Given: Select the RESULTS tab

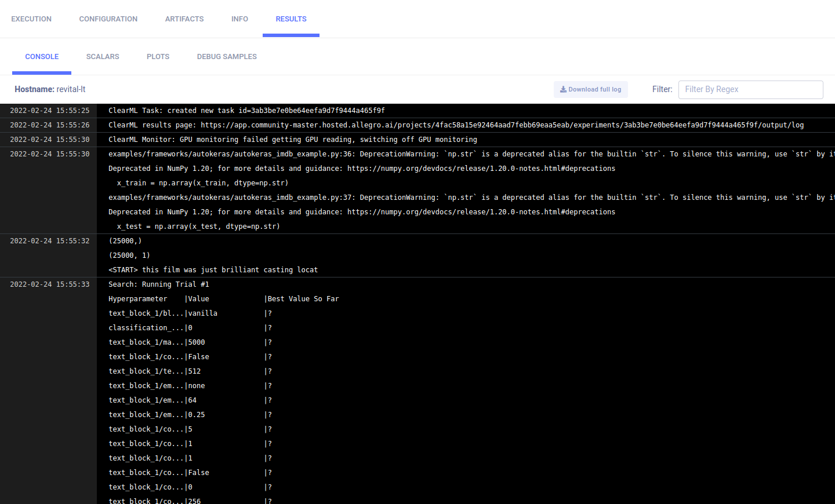Looking at the screenshot, I should [x=291, y=19].
